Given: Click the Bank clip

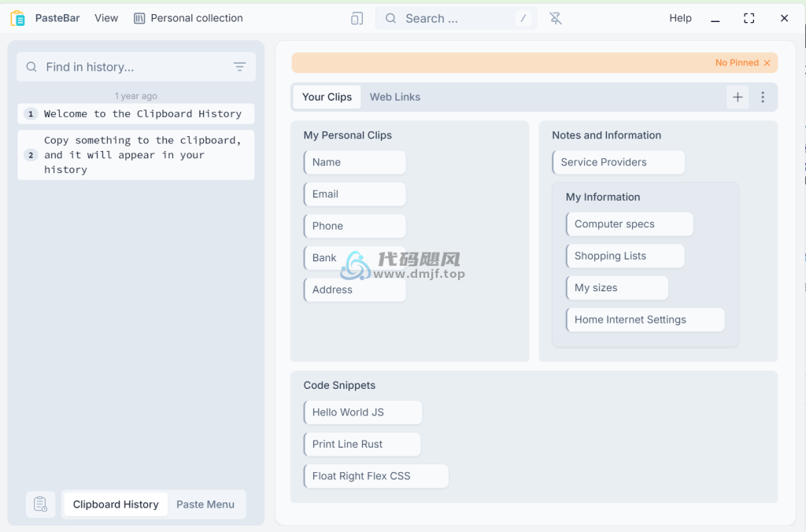Looking at the screenshot, I should coord(355,258).
